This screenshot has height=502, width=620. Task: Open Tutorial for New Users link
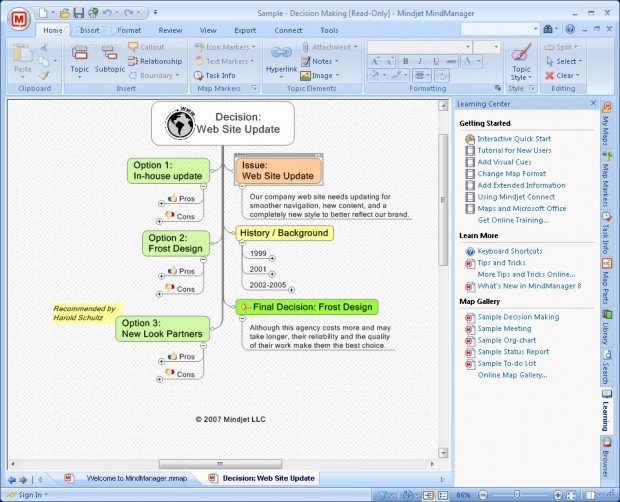(x=514, y=150)
